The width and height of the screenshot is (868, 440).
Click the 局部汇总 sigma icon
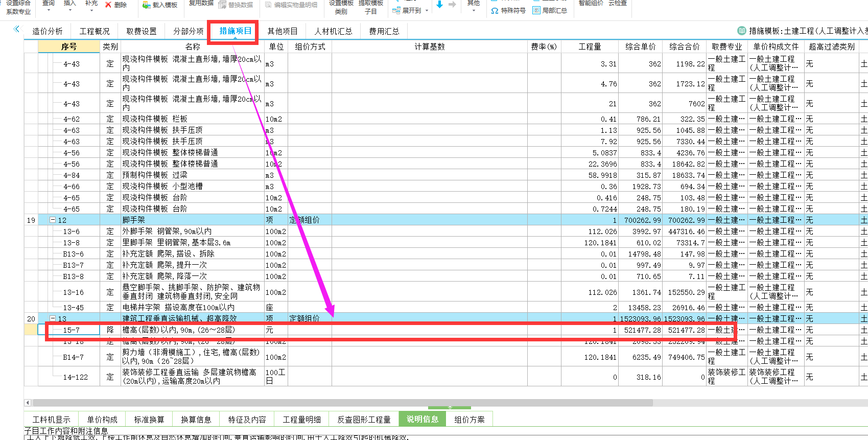536,10
